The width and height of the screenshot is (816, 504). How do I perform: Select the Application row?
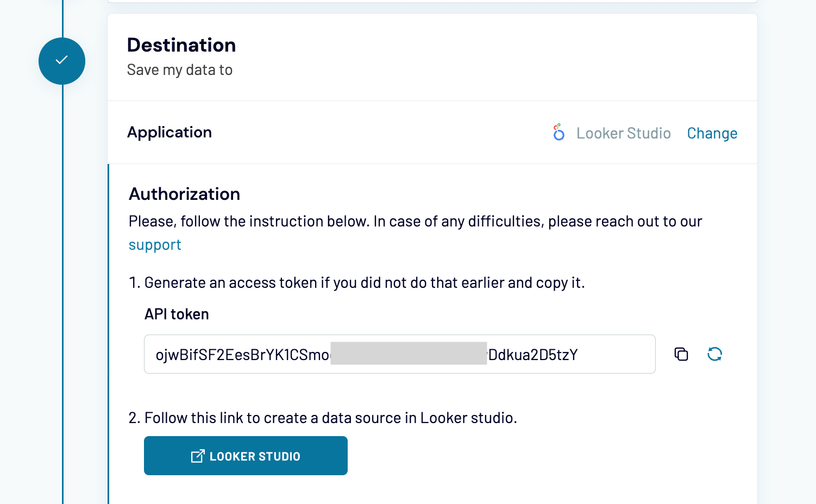point(170,132)
